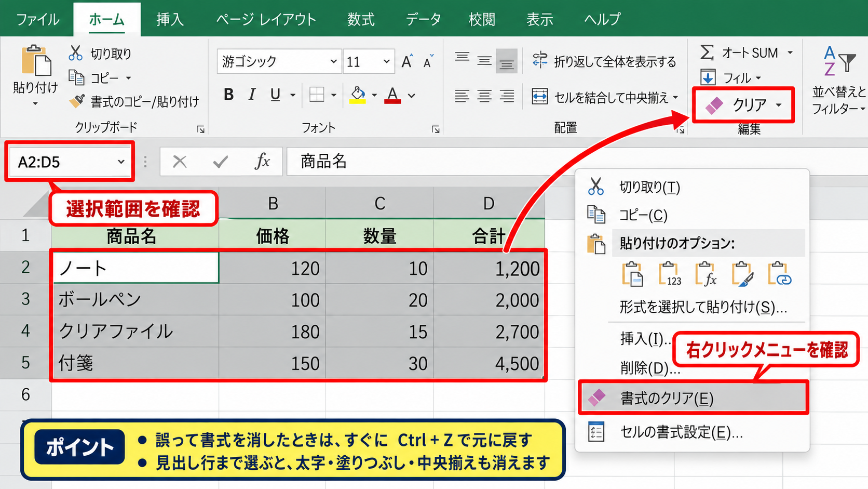Image resolution: width=868 pixels, height=489 pixels.
Task: Click the cut (切り取り) scissors button in ribbon
Action: [x=100, y=53]
